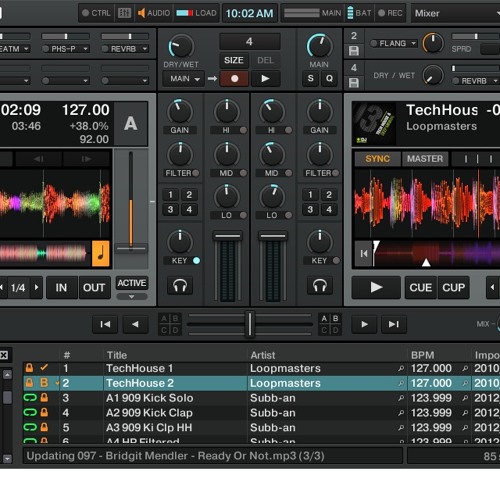Click the skip to end button right of crossfader
500x500 pixels.
394,324
